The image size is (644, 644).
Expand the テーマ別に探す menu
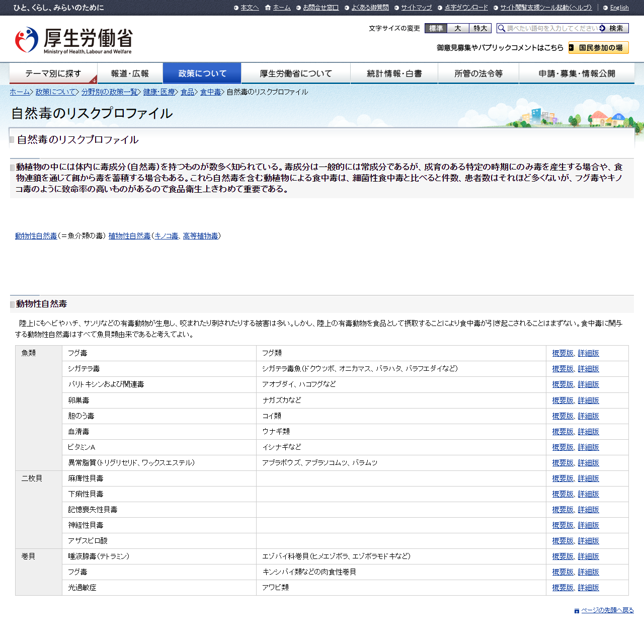tap(53, 73)
